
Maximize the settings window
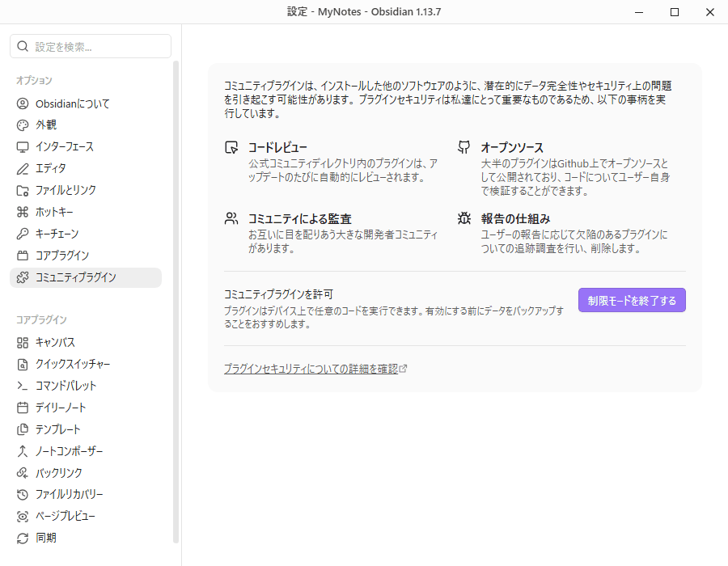point(675,12)
